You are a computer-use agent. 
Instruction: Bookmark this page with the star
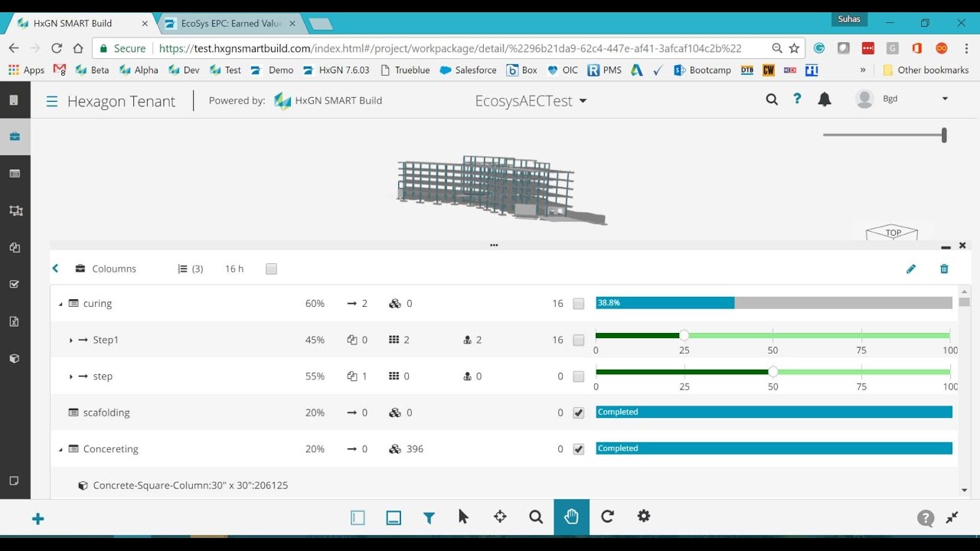pos(794,48)
